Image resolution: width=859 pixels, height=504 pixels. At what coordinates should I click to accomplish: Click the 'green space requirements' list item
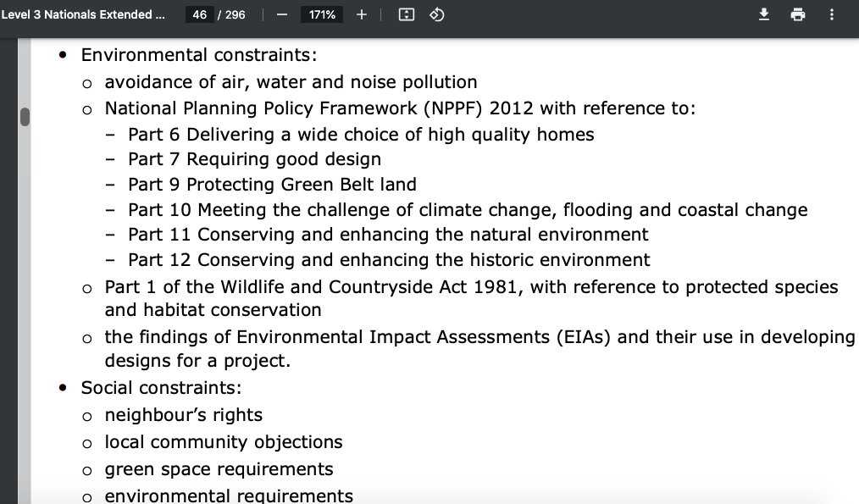coord(219,468)
